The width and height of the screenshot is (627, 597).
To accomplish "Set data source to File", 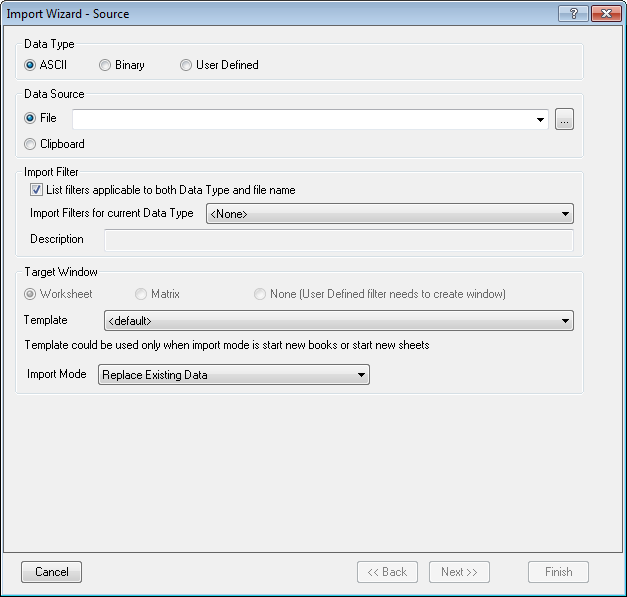I will (30, 118).
